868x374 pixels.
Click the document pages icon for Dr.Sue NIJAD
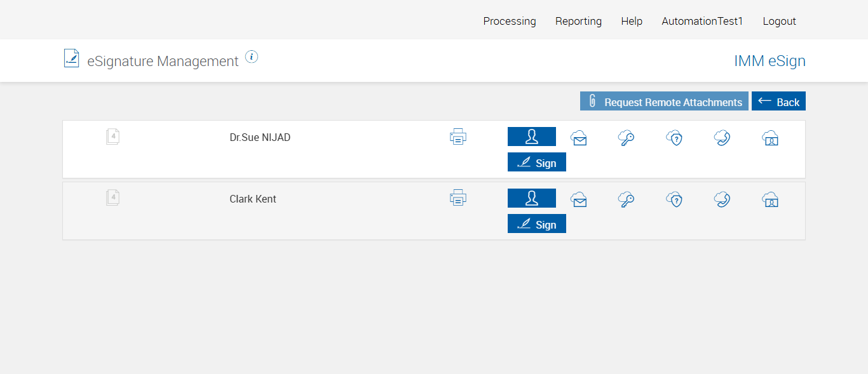click(x=112, y=137)
